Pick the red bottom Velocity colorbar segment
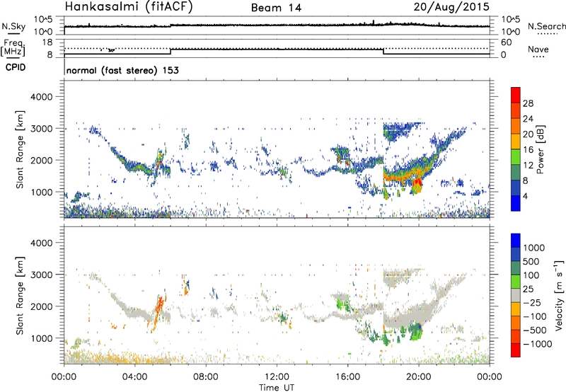 [516, 350]
